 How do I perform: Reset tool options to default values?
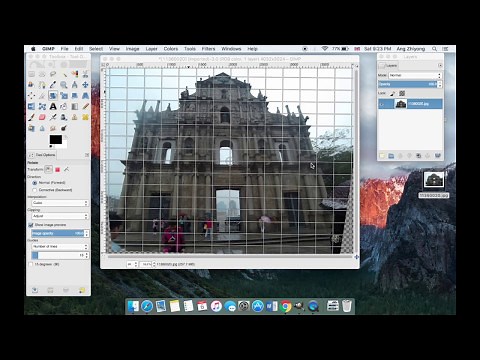pos(82,290)
